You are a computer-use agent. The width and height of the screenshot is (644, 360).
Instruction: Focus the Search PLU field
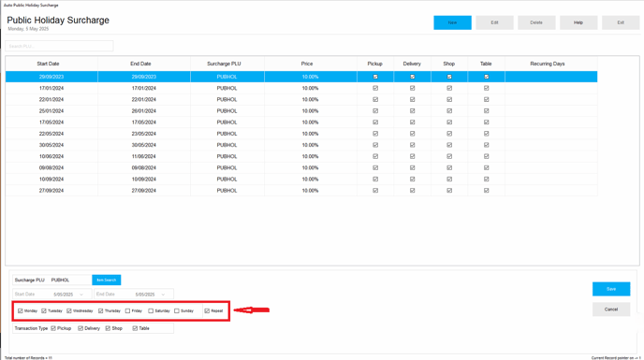tap(59, 46)
